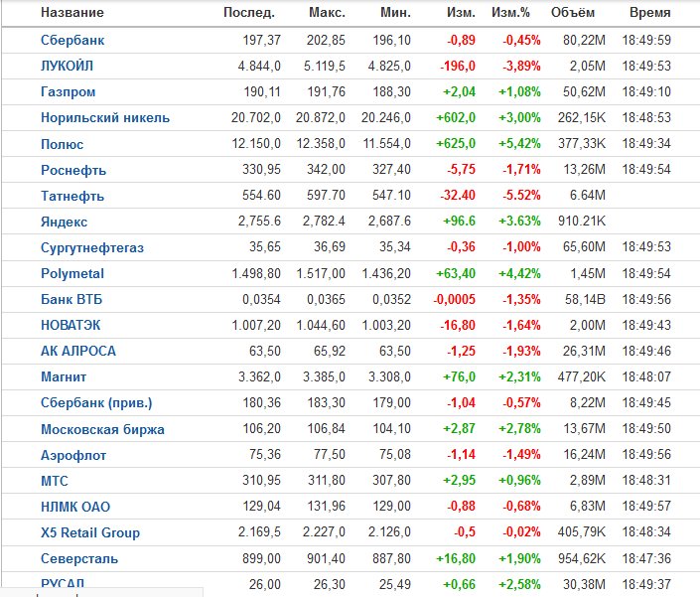
Task: Select Сургутнефтегаз min price 35,34
Action: [394, 247]
